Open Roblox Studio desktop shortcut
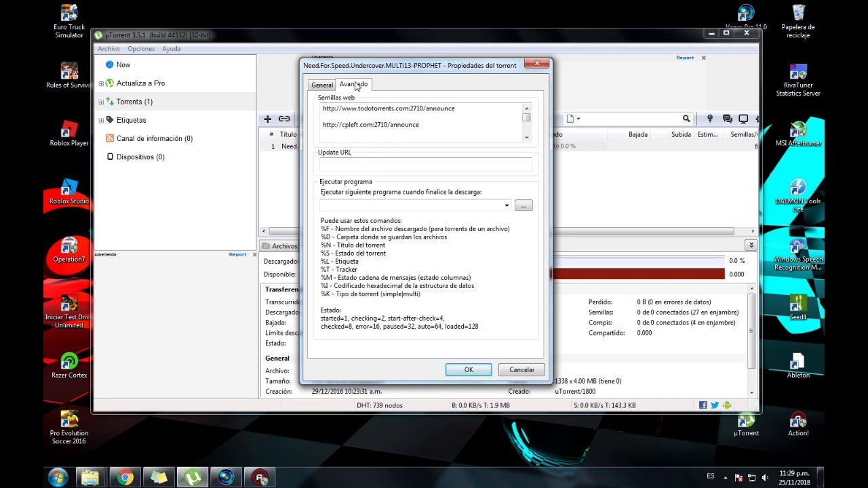Screen dimensions: 868x488 [x=69, y=192]
